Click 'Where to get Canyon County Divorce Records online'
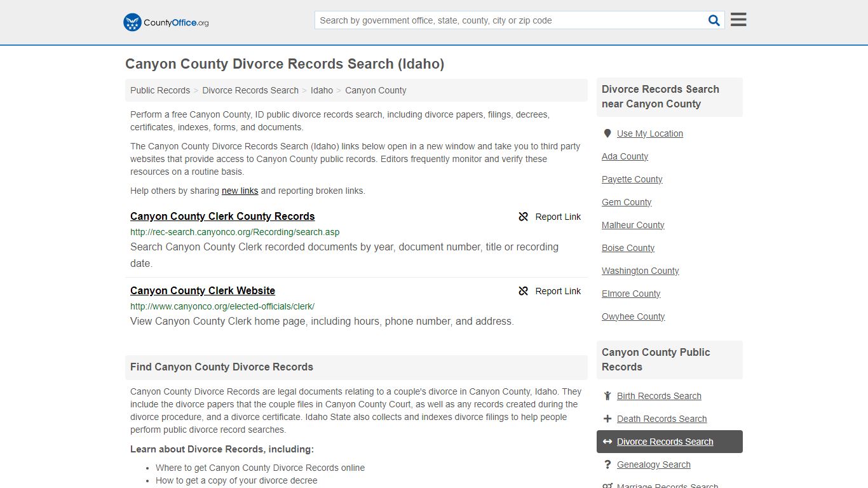 coord(260,468)
